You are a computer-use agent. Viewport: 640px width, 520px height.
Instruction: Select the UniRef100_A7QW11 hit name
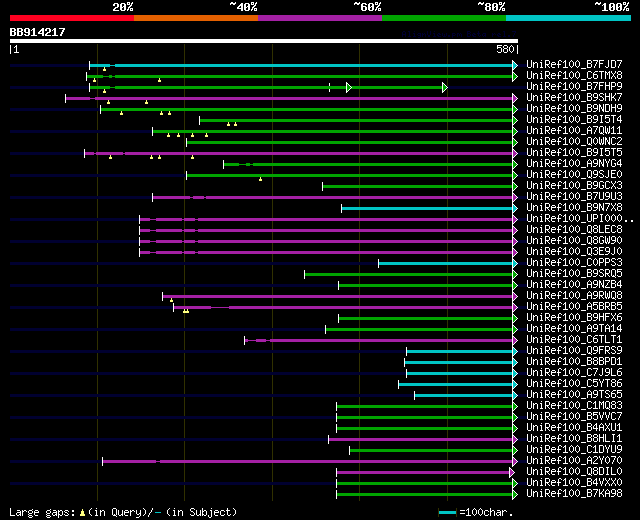[574, 130]
